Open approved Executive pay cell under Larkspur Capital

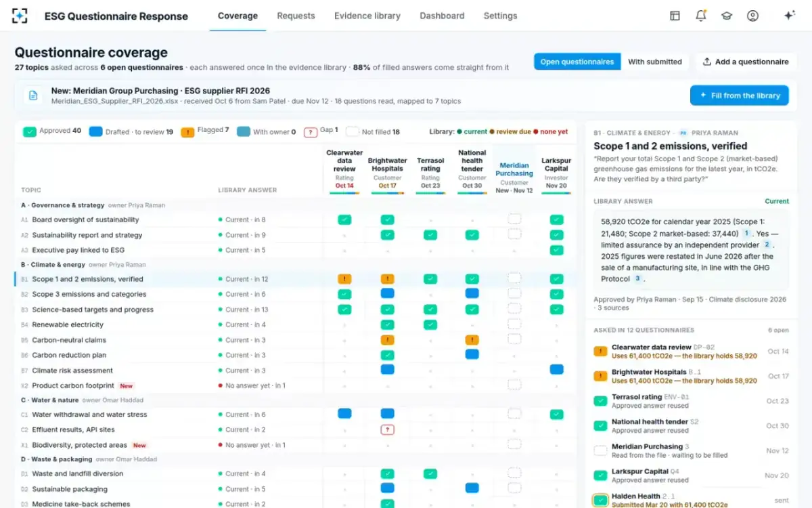tap(556, 250)
